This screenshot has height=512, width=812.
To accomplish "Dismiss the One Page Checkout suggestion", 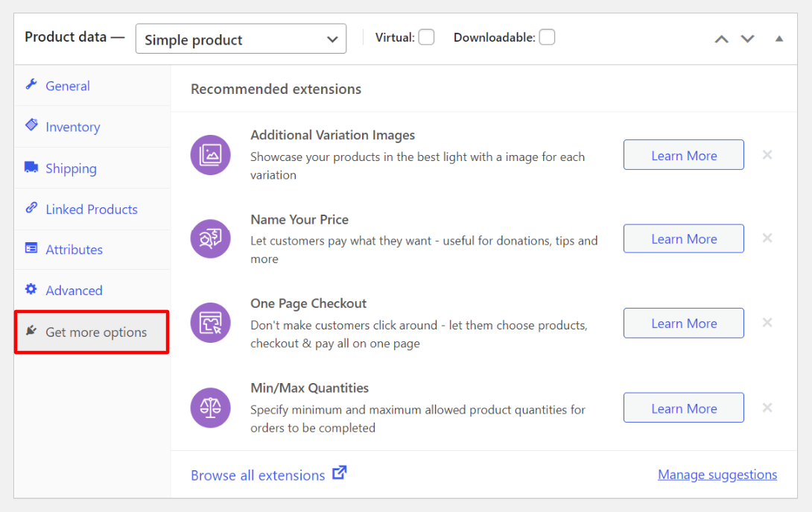I will pyautogui.click(x=767, y=323).
